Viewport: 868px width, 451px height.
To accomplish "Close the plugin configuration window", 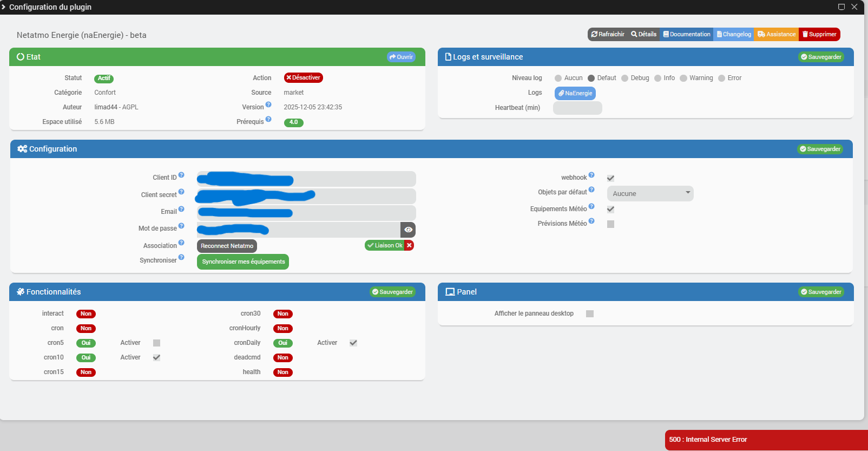I will pyautogui.click(x=854, y=7).
